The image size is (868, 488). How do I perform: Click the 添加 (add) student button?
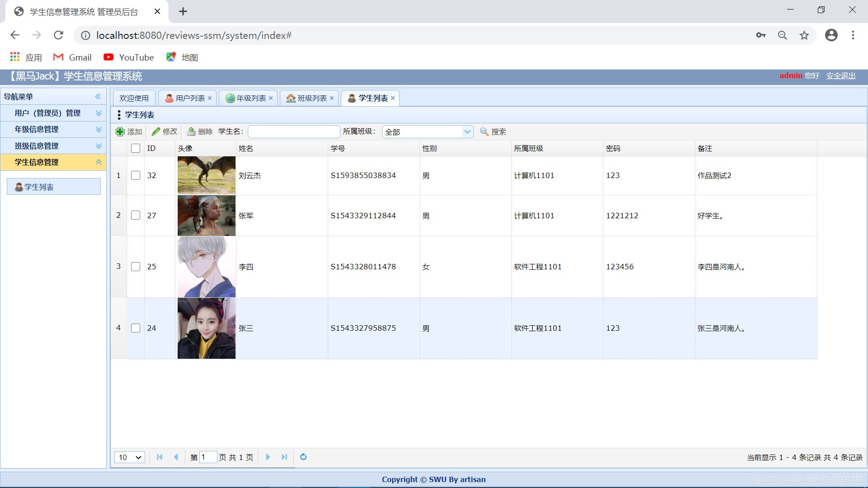point(129,131)
